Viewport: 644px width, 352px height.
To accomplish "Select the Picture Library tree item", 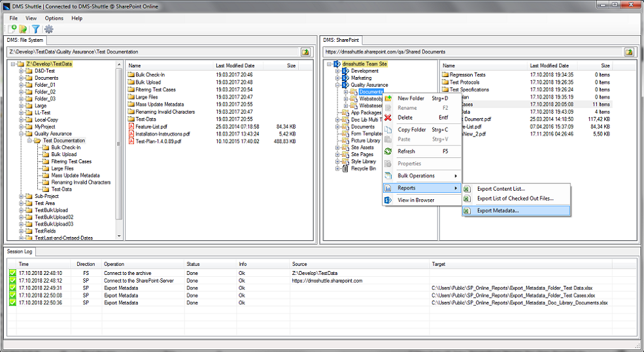I will (x=365, y=140).
